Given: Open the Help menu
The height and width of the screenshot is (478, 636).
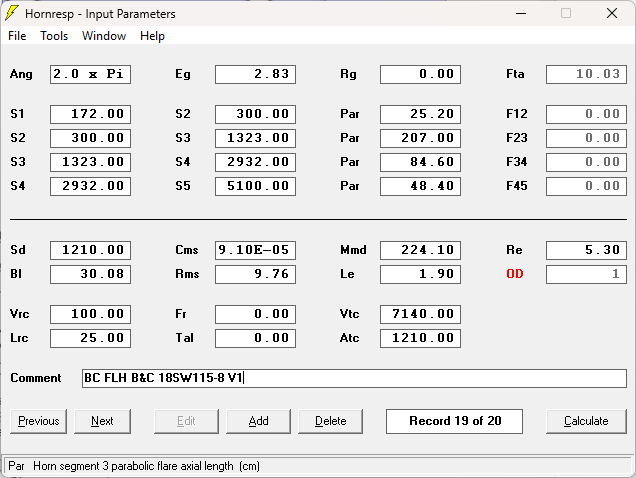Looking at the screenshot, I should (153, 36).
